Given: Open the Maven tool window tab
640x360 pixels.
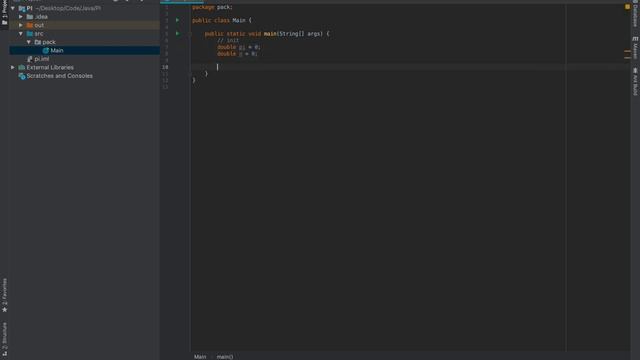Looking at the screenshot, I should tap(635, 47).
